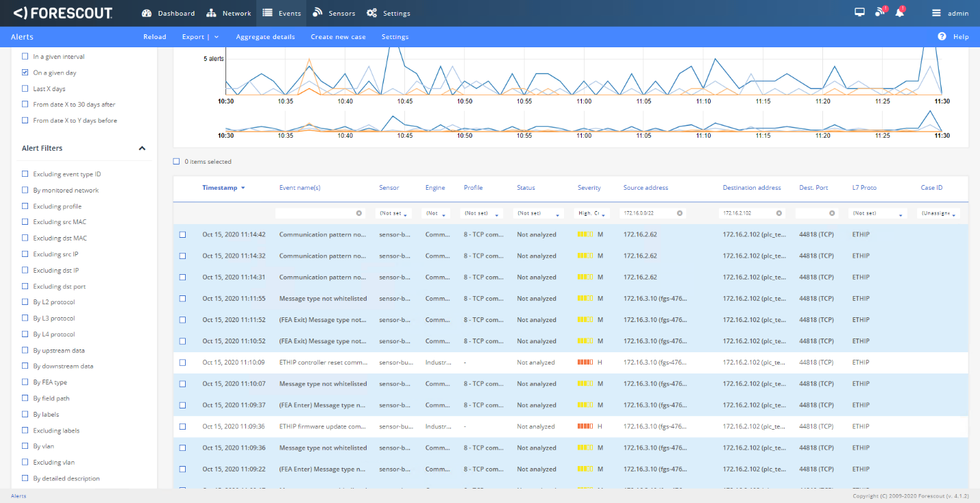Open the Profile filter dropdown

click(x=483, y=213)
